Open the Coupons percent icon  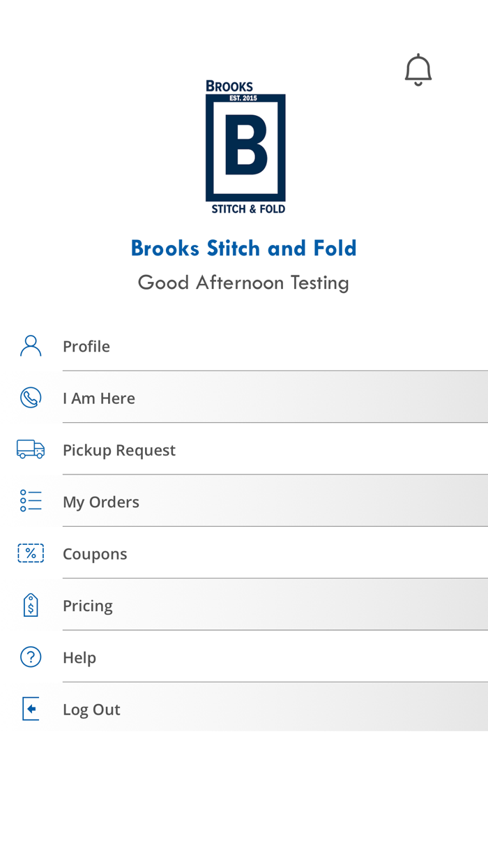(x=31, y=553)
